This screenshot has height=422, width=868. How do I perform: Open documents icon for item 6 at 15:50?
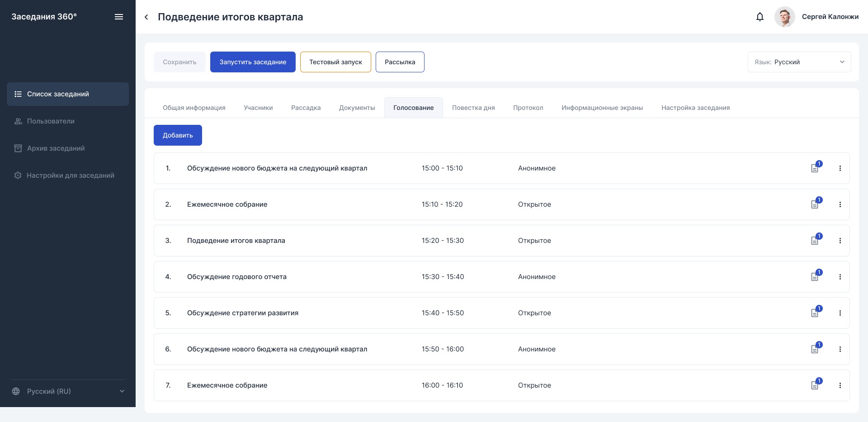(x=815, y=349)
